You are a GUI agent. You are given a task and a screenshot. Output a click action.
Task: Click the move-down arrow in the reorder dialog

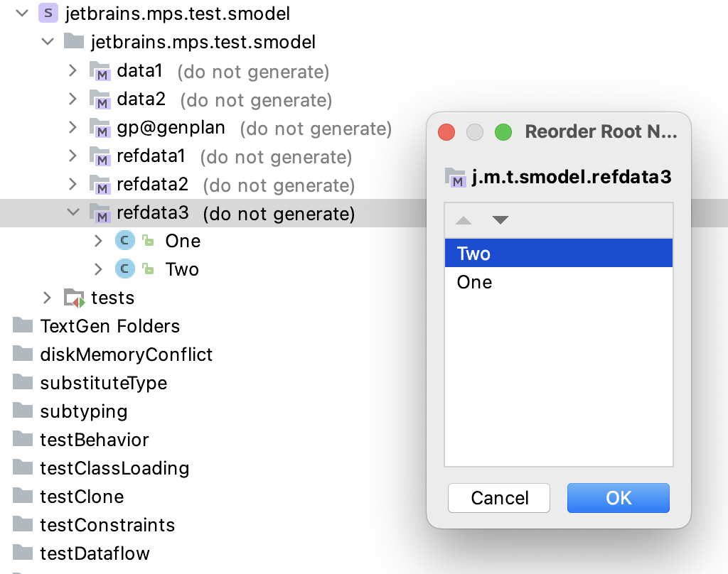point(500,220)
